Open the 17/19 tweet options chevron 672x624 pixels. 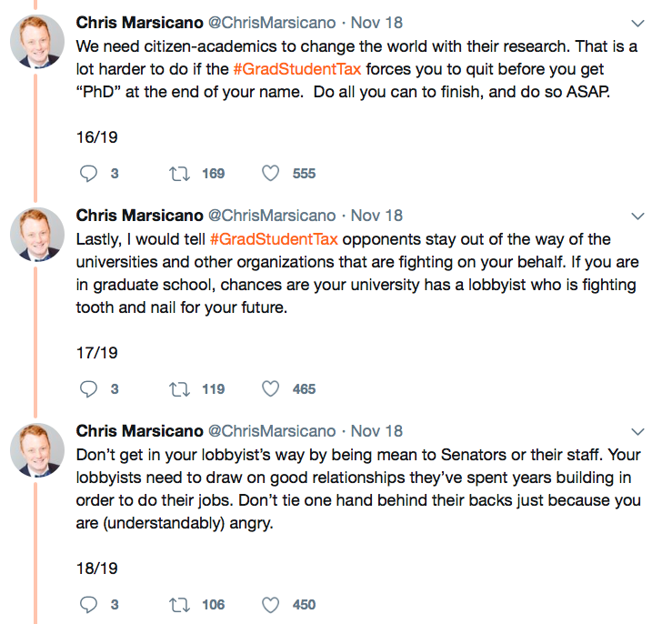point(637,216)
